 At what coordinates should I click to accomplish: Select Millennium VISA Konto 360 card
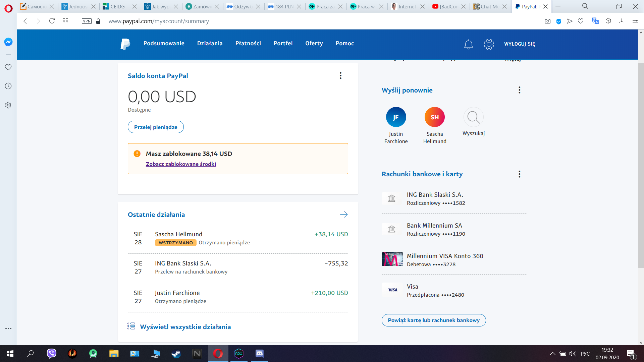454,260
